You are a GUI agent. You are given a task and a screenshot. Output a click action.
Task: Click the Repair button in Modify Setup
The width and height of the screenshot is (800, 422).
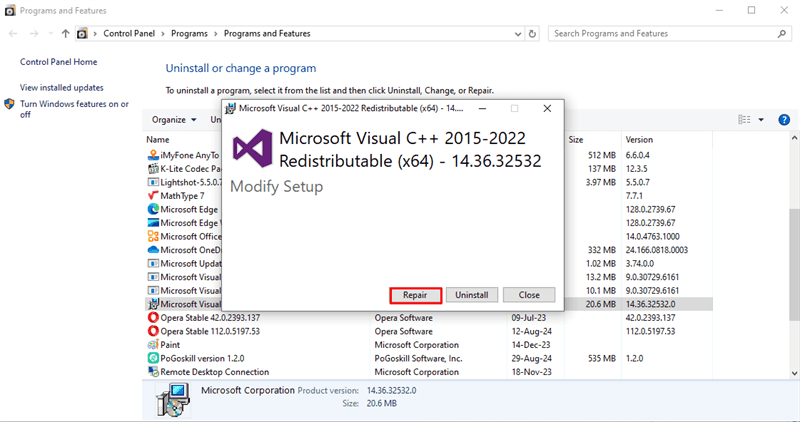click(415, 295)
